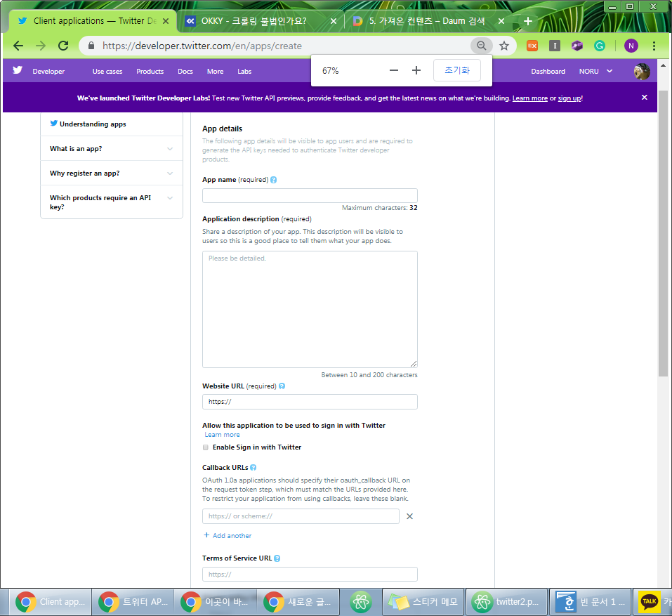This screenshot has height=616, width=672.
Task: Open the user profile avatar photo
Action: coord(642,71)
